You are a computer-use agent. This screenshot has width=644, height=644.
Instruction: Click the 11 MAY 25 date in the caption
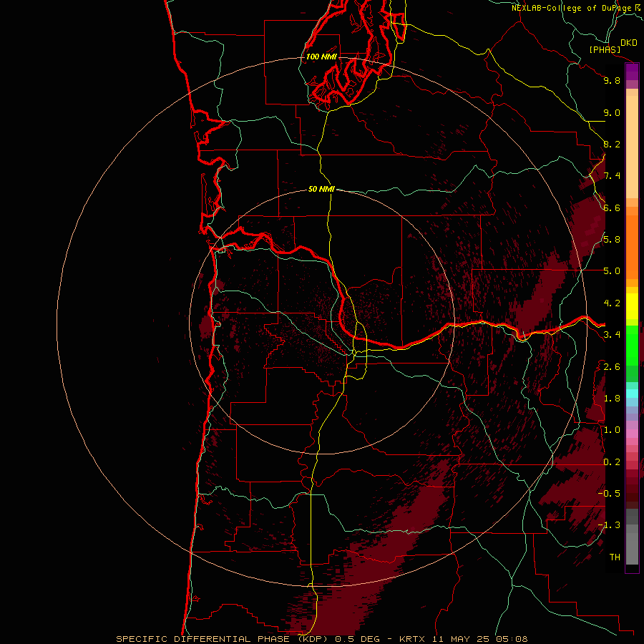coord(460,639)
